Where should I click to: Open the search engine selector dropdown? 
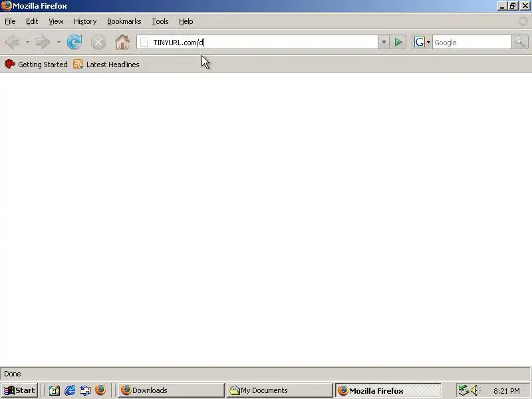428,43
